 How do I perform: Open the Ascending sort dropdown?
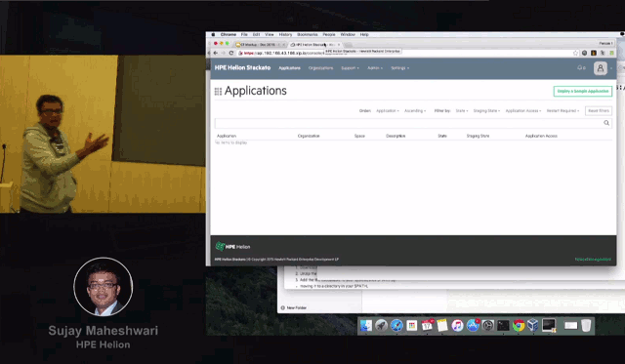coord(415,110)
